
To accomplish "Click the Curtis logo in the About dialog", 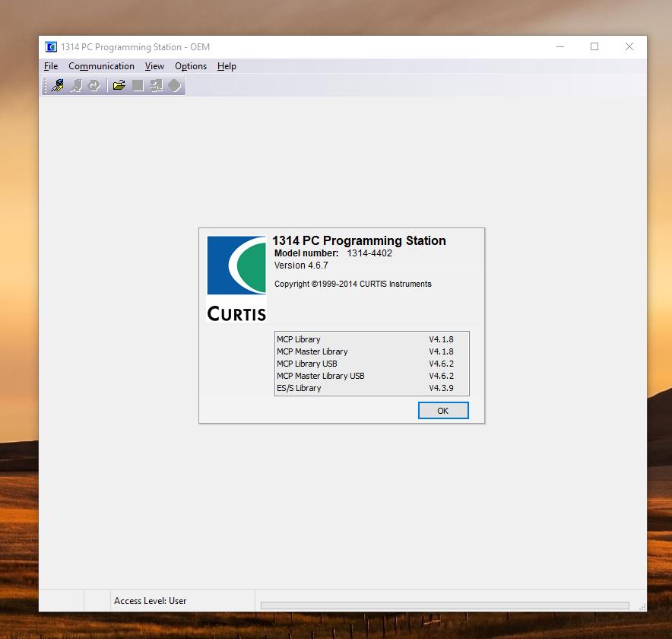I will tap(236, 278).
